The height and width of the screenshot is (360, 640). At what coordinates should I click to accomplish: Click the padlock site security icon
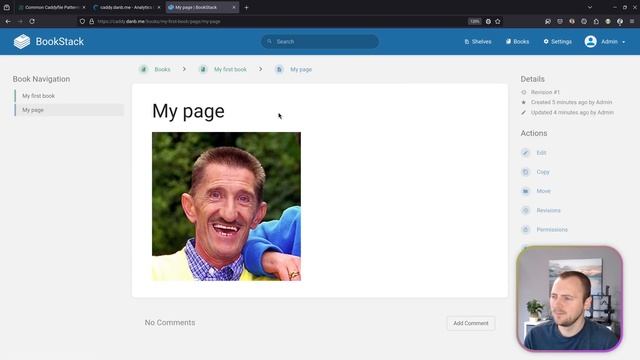(91, 21)
